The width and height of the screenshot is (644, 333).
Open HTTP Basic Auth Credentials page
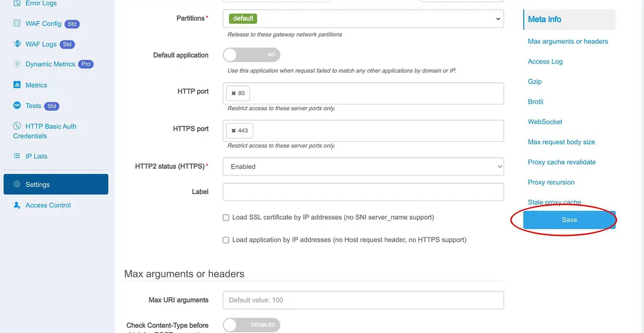click(50, 127)
